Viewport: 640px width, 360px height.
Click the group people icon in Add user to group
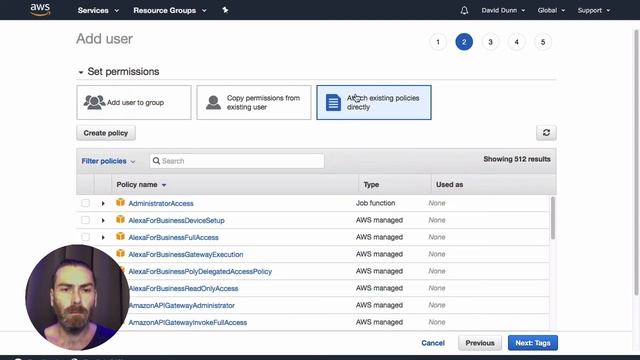point(94,102)
